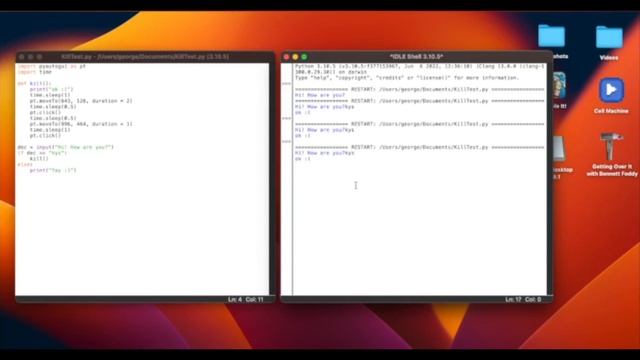Click the 'import time' line in editor
Screen dimensions: 640x360
point(35,72)
